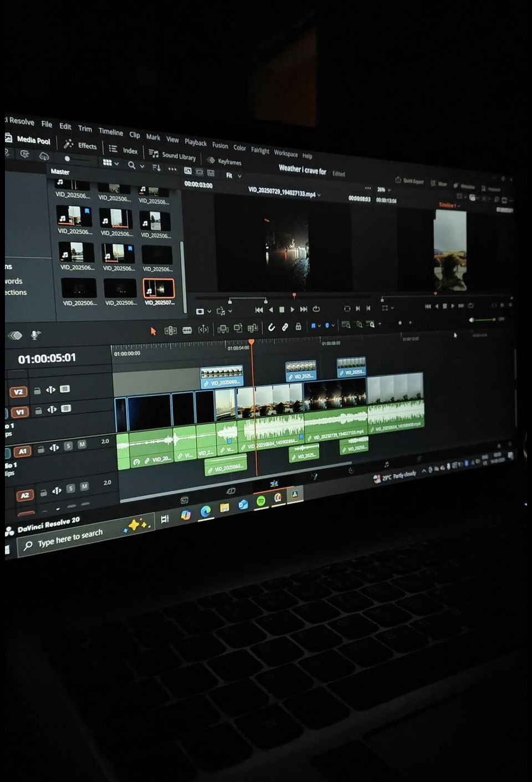
Task: Select the A1 track destination button
Action: click(x=23, y=451)
